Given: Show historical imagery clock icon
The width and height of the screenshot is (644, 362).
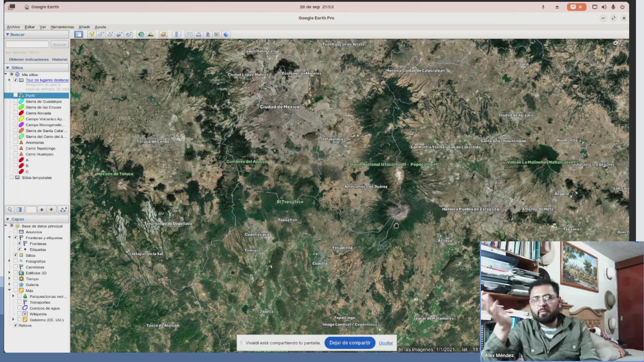Looking at the screenshot, I should click(141, 35).
